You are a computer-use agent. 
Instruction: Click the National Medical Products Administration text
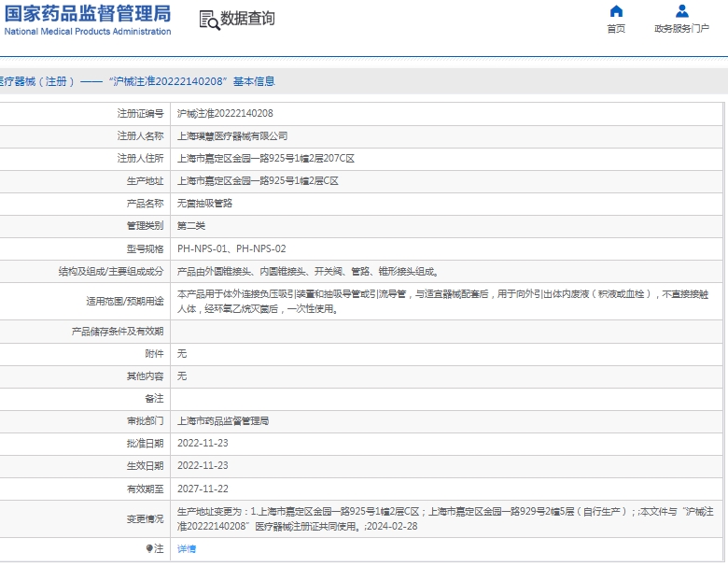tap(88, 32)
